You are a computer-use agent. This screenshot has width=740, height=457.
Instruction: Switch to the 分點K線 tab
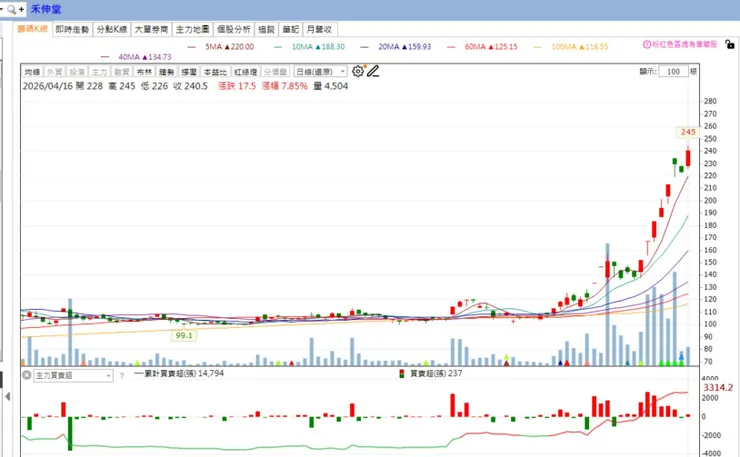pyautogui.click(x=112, y=29)
